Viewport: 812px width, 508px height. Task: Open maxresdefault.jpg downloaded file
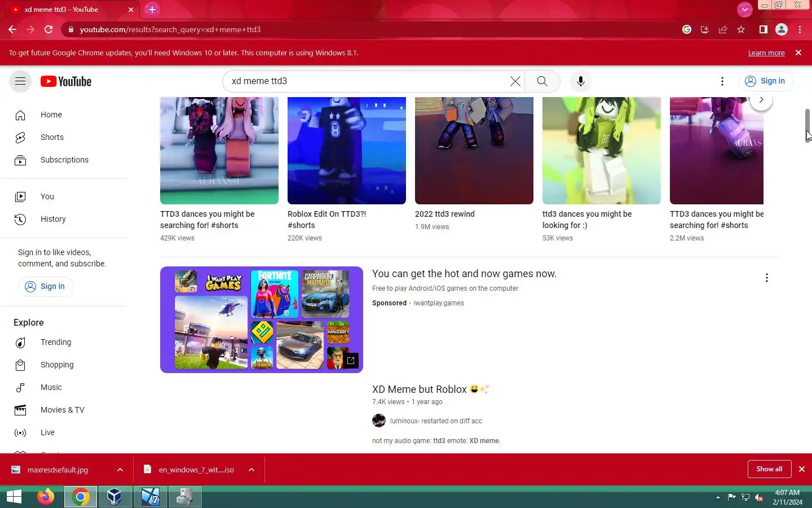[x=57, y=470]
